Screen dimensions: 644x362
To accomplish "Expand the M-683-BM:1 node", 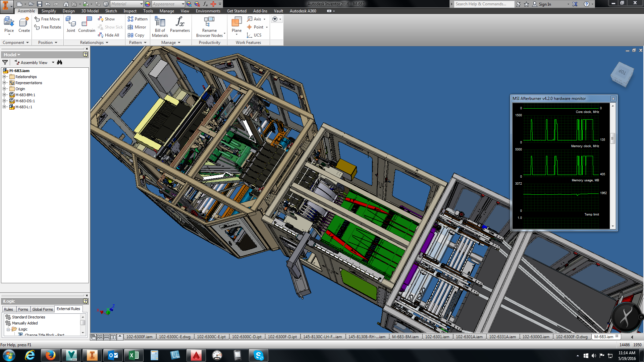I will 4,95.
